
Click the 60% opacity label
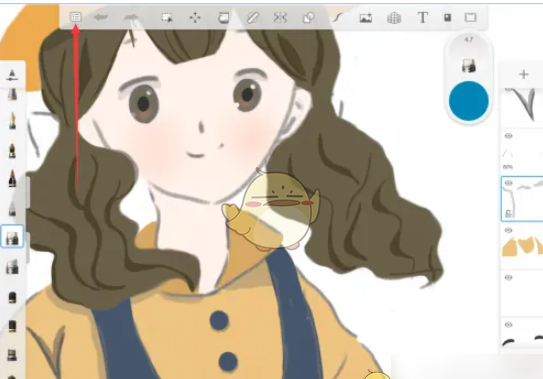coord(508,167)
